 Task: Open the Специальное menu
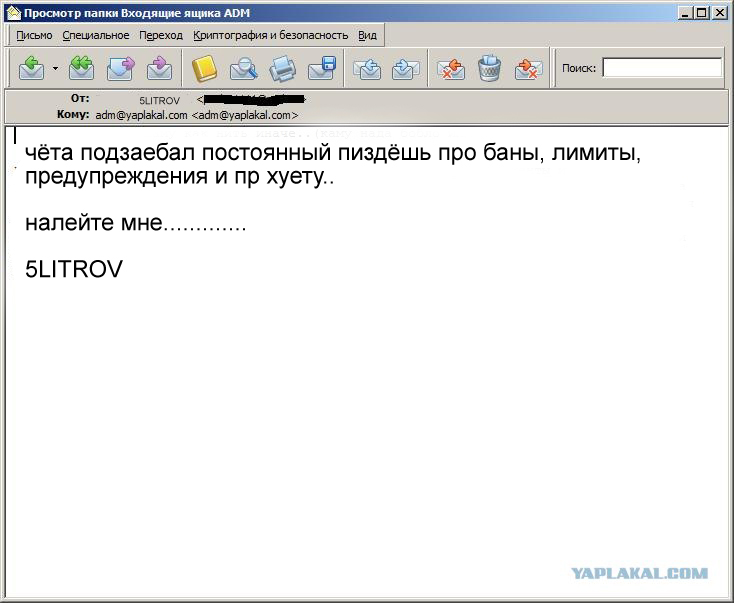coord(95,35)
